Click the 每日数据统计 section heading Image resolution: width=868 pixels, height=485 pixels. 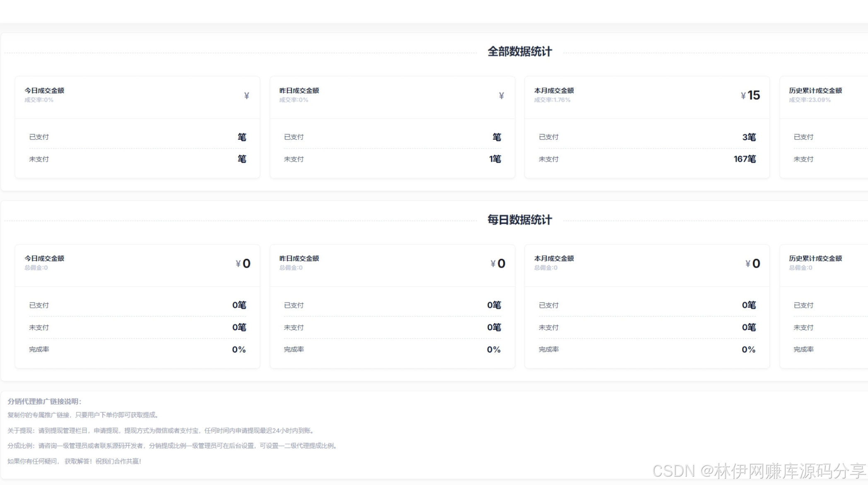[x=519, y=220]
